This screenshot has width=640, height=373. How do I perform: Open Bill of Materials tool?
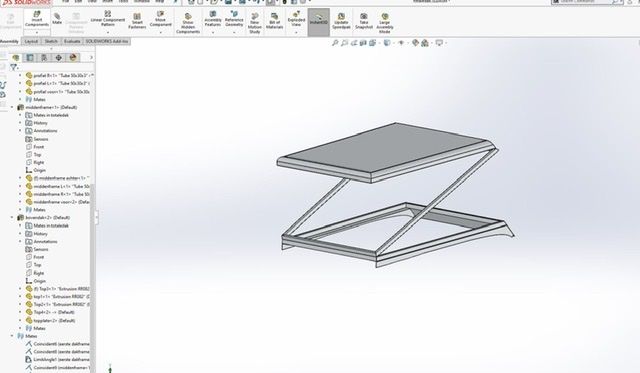[274, 21]
